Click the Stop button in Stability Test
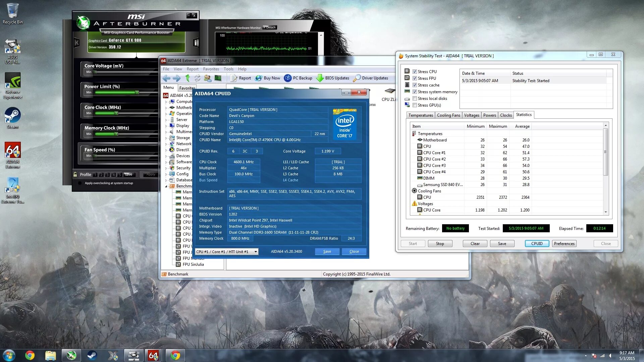 tap(440, 244)
